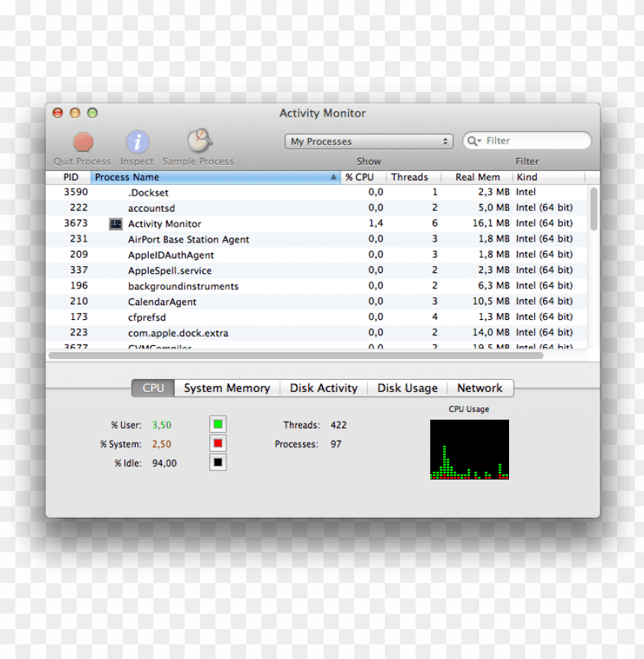Image resolution: width=644 pixels, height=659 pixels.
Task: Switch to the Disk Activity tab
Action: (324, 387)
